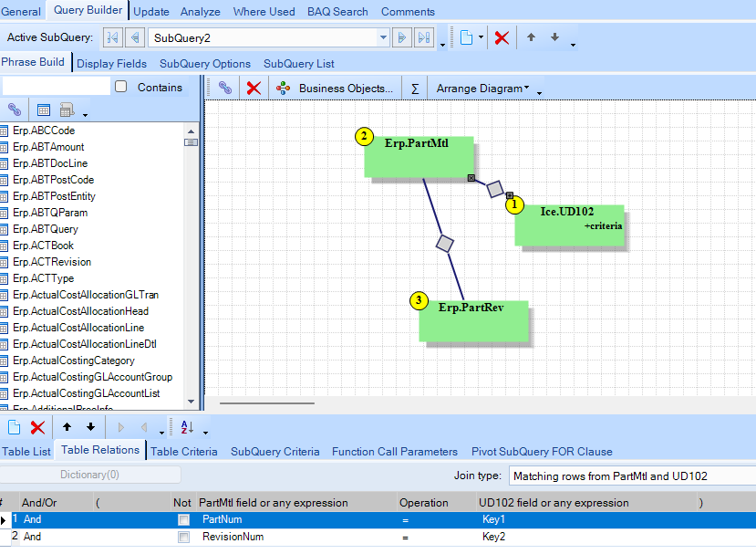756x554 pixels.
Task: Select Erp.ABCCode in table list
Action: (x=44, y=131)
